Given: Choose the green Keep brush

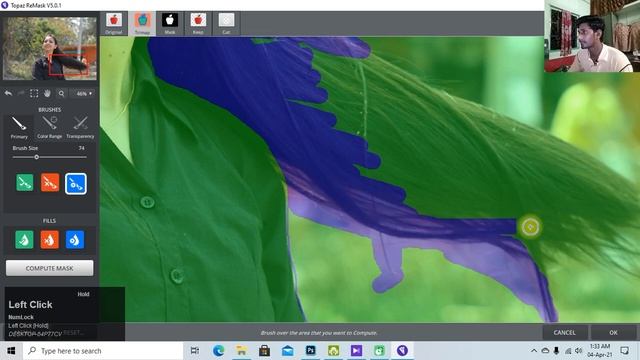Looking at the screenshot, I should [25, 183].
